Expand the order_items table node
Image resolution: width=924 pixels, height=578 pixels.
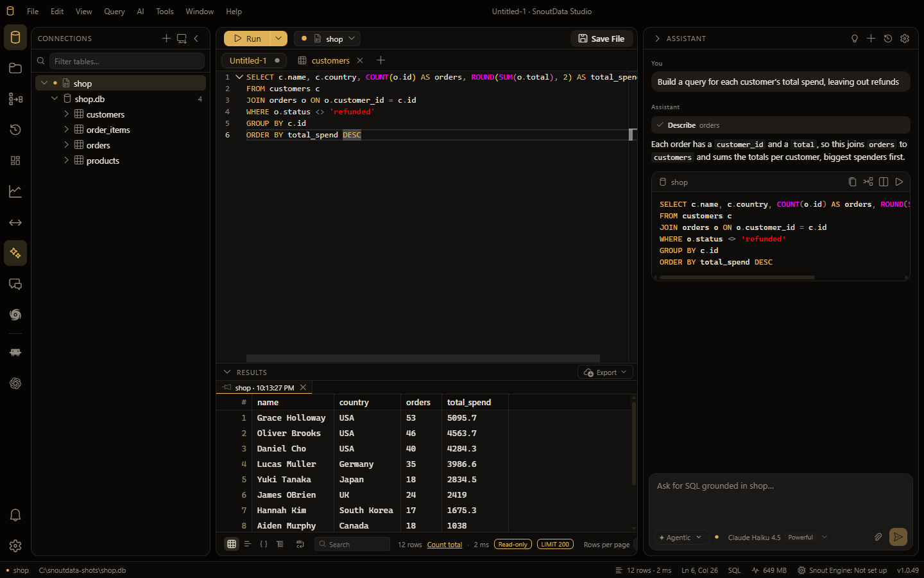click(66, 129)
